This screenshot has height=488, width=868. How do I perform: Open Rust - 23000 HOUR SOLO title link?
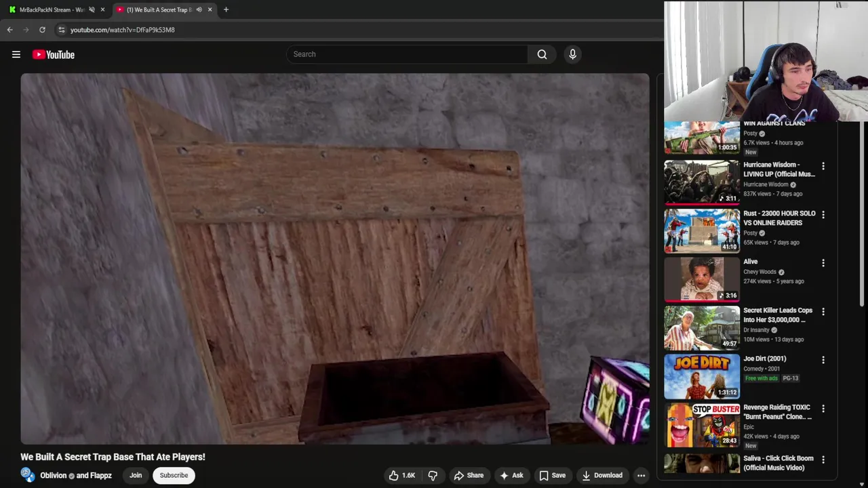pyautogui.click(x=779, y=218)
